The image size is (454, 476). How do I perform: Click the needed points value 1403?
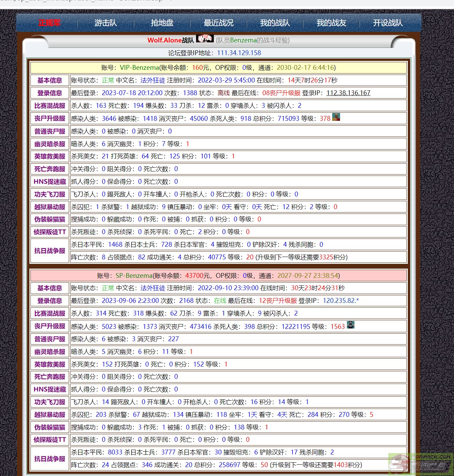(341, 465)
